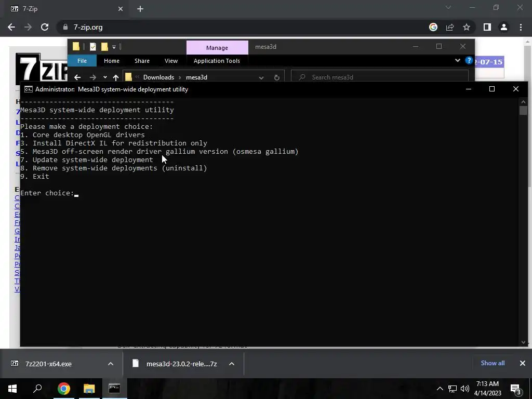532x399 pixels.
Task: Show hidden system tray icons
Action: pos(440,389)
